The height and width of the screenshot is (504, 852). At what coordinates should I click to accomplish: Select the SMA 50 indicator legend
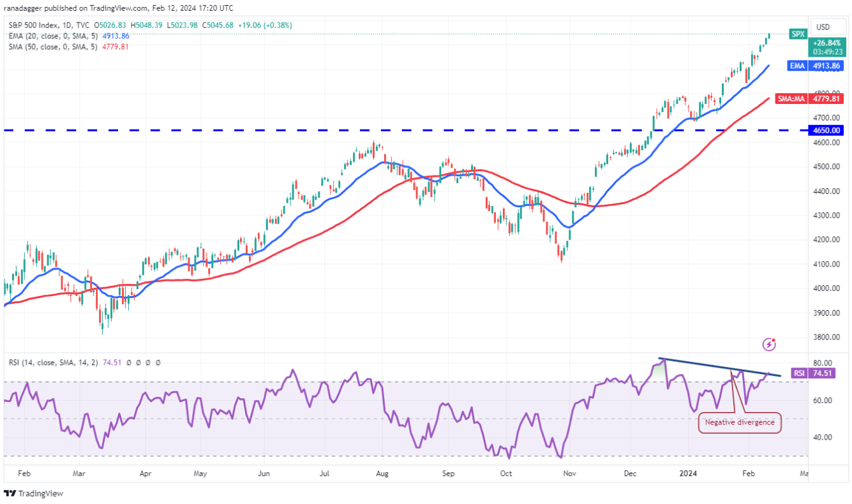click(x=51, y=46)
